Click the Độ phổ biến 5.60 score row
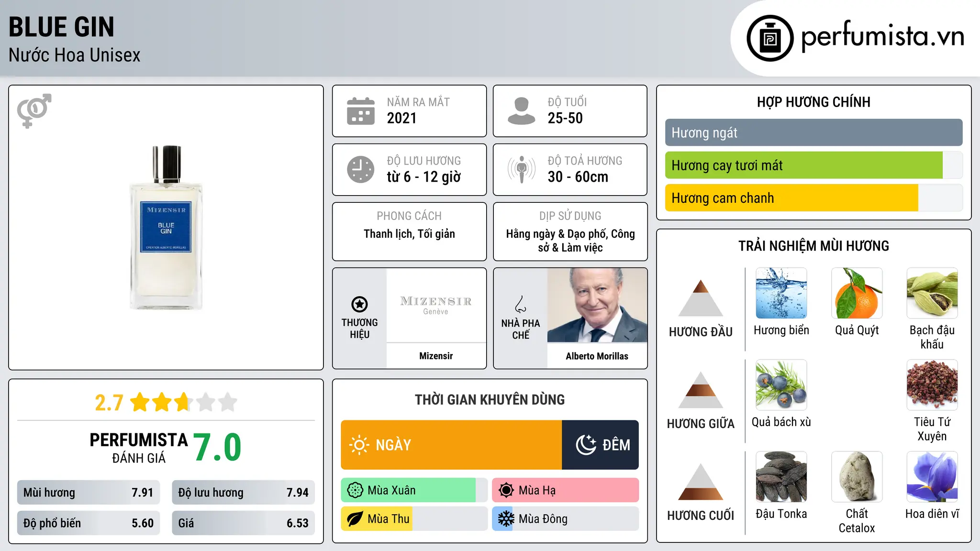This screenshot has height=551, width=980. click(x=89, y=523)
